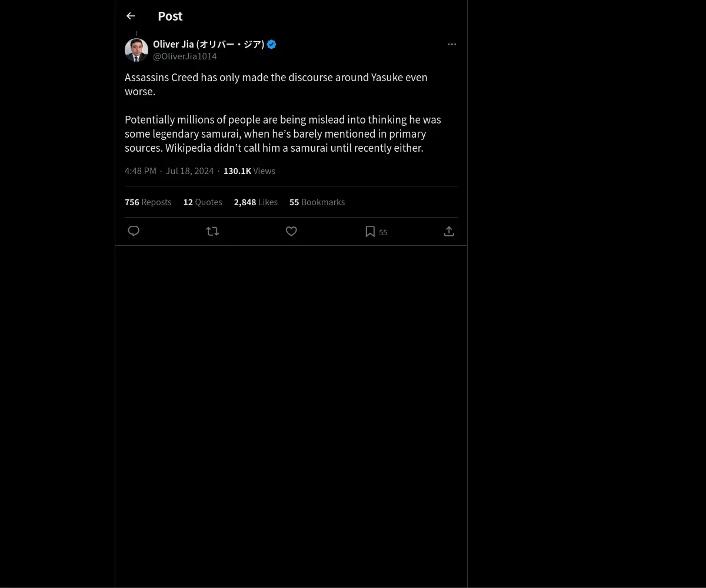Show the 2,848 Likes list

(x=255, y=202)
